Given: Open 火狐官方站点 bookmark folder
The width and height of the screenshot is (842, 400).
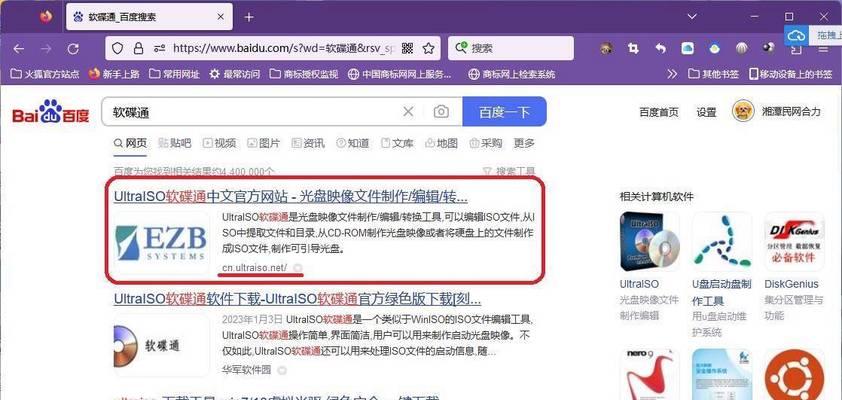Looking at the screenshot, I should pos(45,74).
